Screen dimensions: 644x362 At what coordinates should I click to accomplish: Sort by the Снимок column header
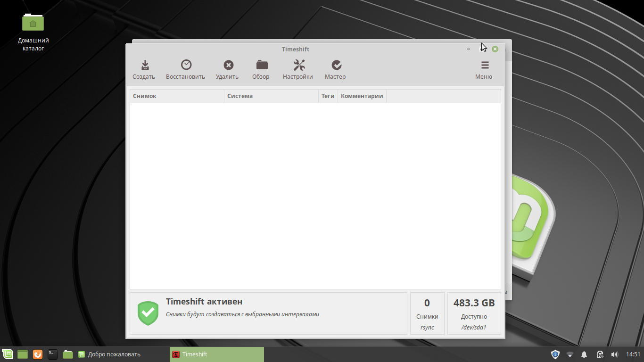[x=177, y=96]
